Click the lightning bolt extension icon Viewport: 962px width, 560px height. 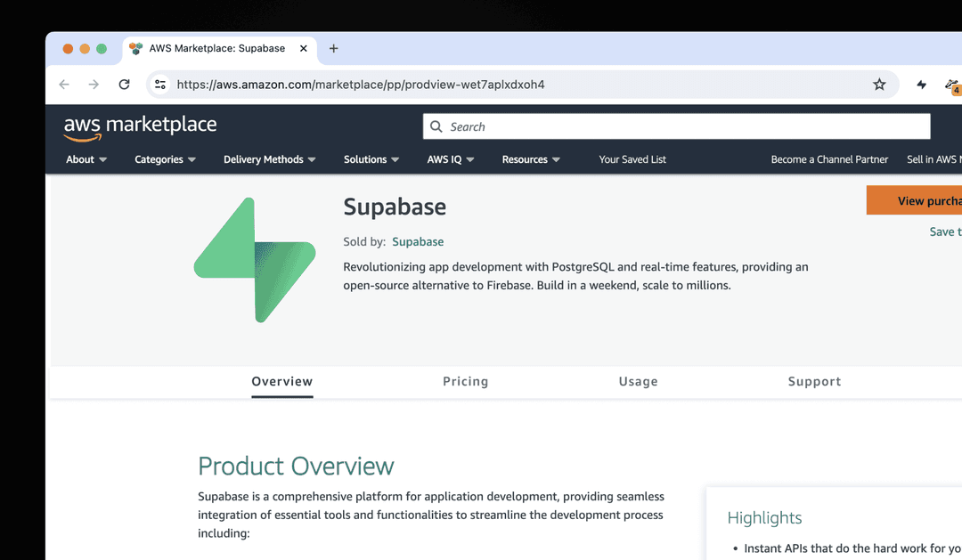point(922,85)
